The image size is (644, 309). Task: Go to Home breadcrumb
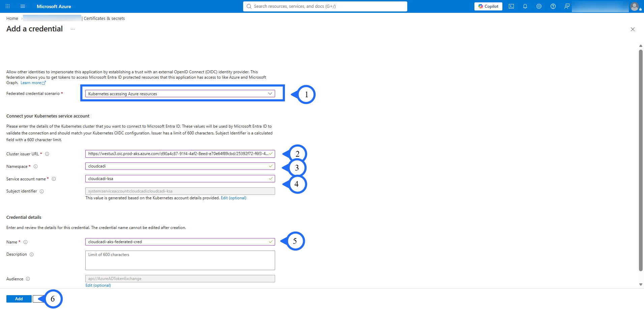12,19
